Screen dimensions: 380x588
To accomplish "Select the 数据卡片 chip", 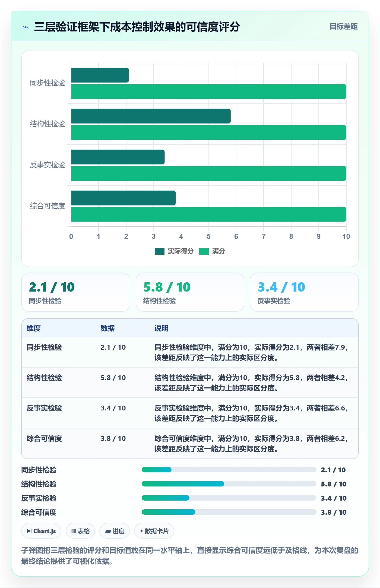I will coord(154,531).
